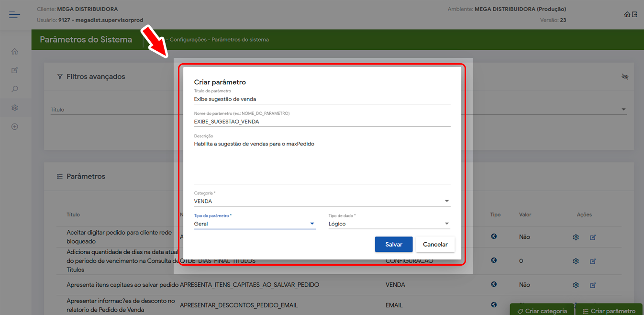Click edit icon for Apresenta itens capitaes row
Screen dimensions: 644x315
click(x=593, y=285)
